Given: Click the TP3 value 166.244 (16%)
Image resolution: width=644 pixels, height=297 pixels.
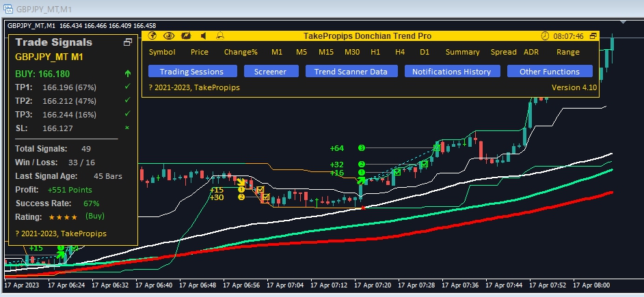Looking at the screenshot, I should (70, 114).
